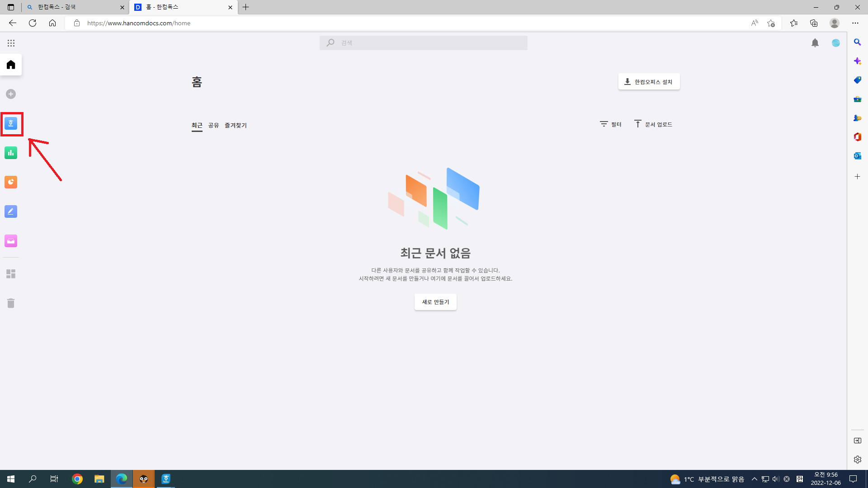Click the gray plus create icon
Viewport: 868px width, 488px height.
pos(11,94)
